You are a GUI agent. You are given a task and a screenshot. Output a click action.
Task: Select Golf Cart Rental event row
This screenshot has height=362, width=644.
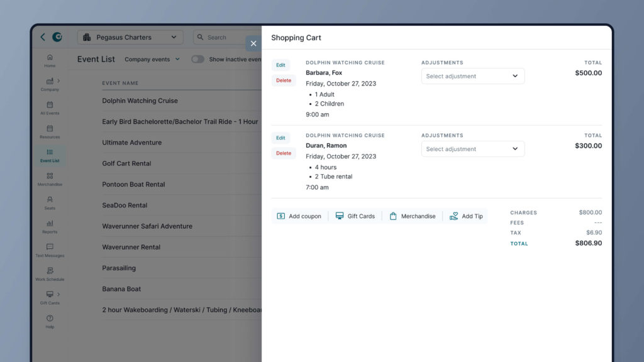point(127,163)
